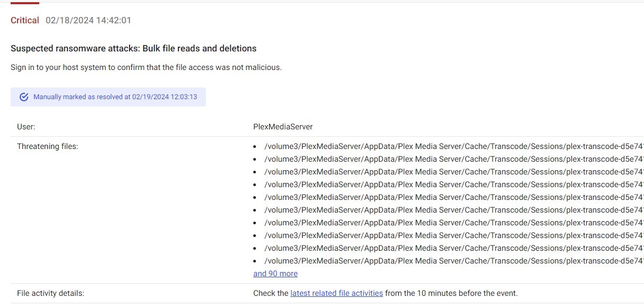Click the red Critical severity label
644x307 pixels.
point(25,20)
